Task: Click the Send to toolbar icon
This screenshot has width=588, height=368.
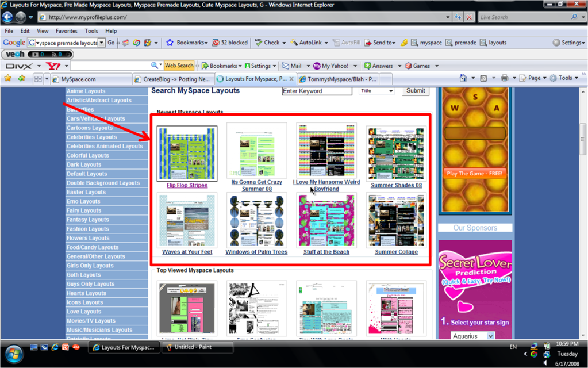Action: click(x=368, y=43)
